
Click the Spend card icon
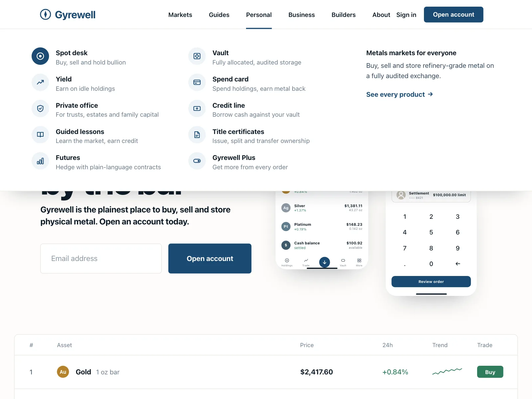click(x=197, y=82)
